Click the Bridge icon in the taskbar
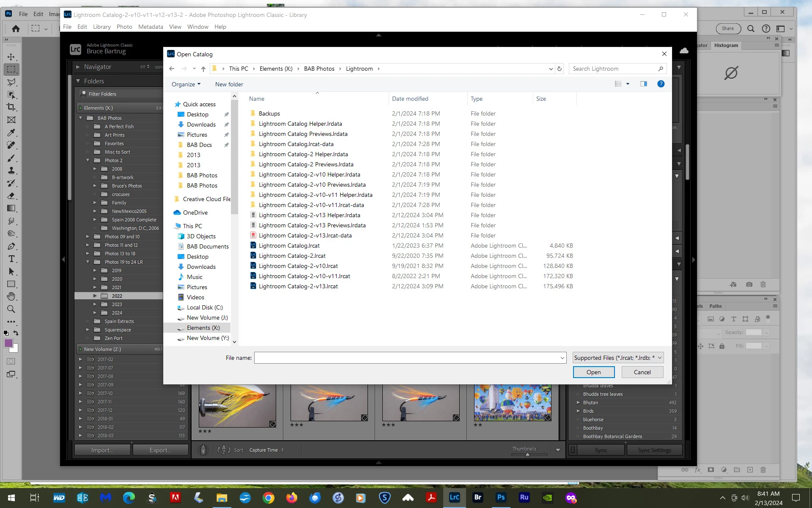The image size is (812, 508). (x=477, y=497)
